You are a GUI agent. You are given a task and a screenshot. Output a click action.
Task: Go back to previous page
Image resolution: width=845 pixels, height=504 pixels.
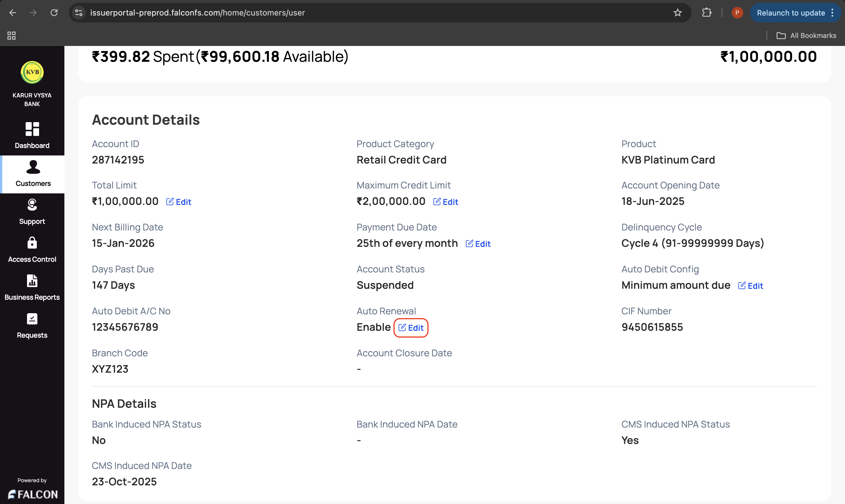(x=13, y=13)
